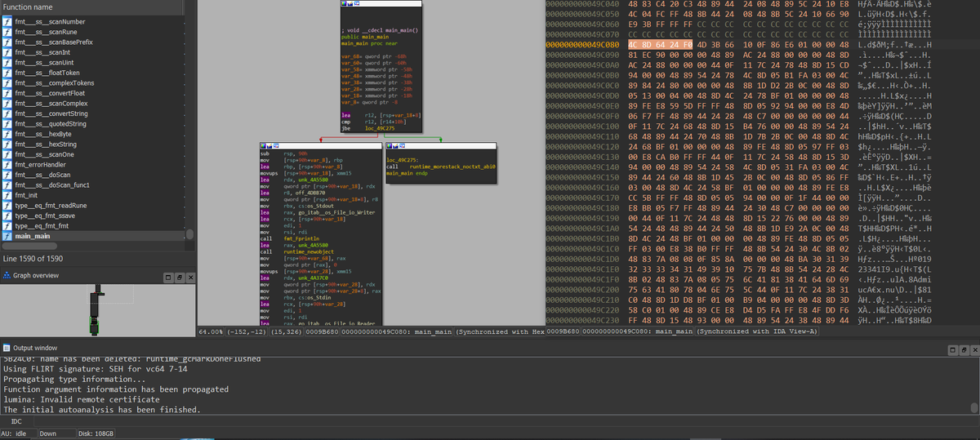
Task: Select the function icon beside fmt___ss__hexString
Action: (x=7, y=144)
